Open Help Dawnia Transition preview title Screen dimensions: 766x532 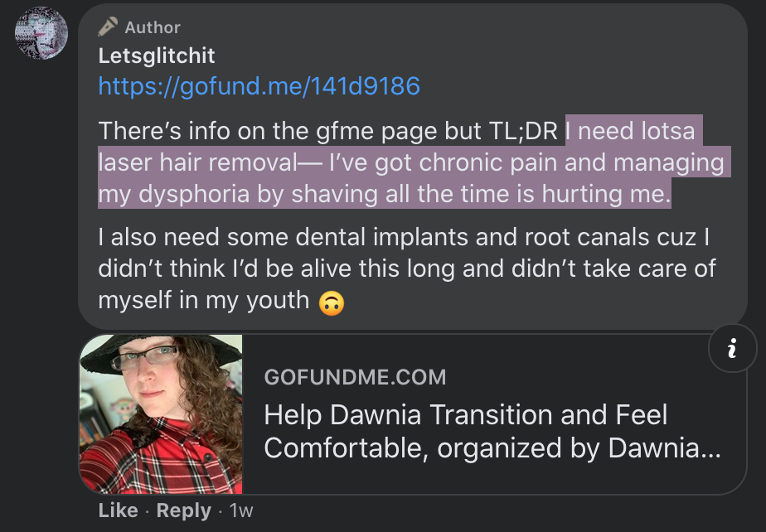(492, 432)
